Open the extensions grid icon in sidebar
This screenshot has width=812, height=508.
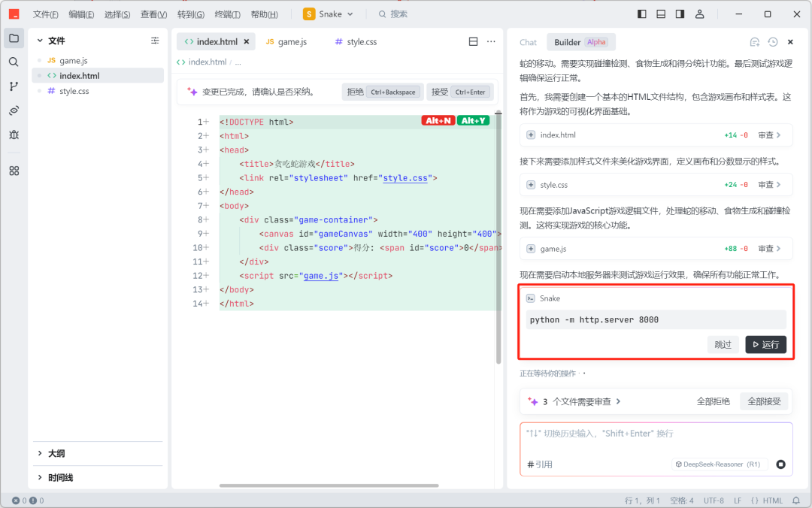pyautogui.click(x=14, y=171)
